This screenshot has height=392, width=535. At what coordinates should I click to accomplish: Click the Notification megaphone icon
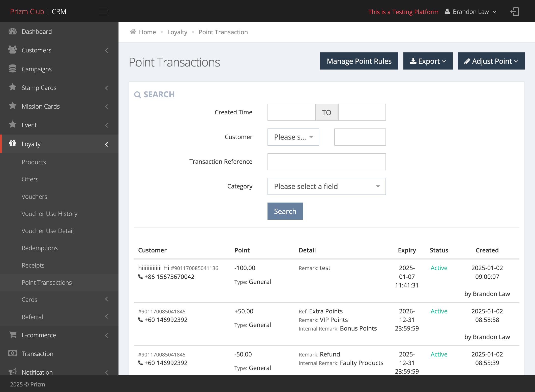13,372
